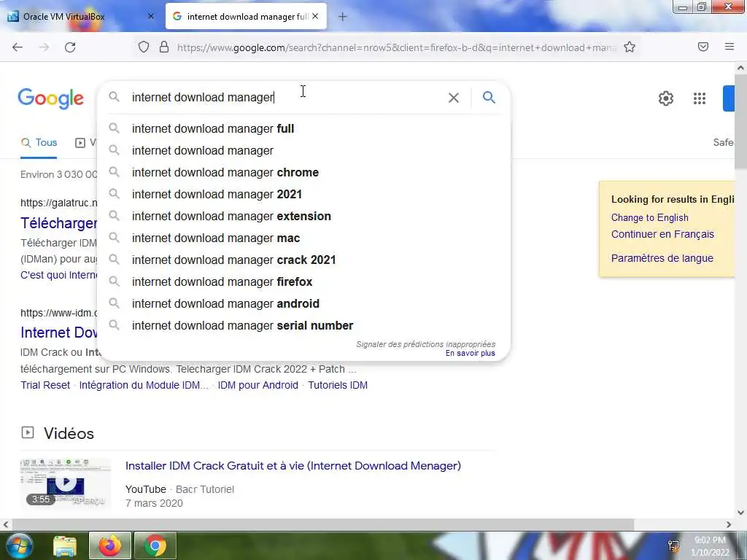Select the internet download manager full tab
The height and width of the screenshot is (560, 747).
247,16
